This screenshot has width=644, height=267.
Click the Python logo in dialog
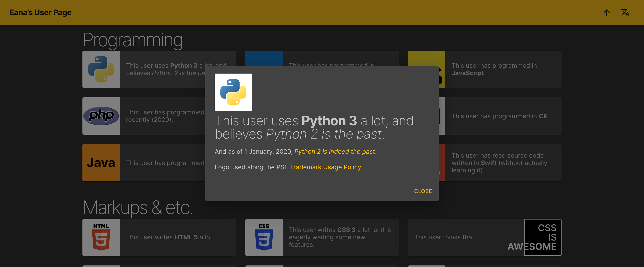tap(233, 92)
